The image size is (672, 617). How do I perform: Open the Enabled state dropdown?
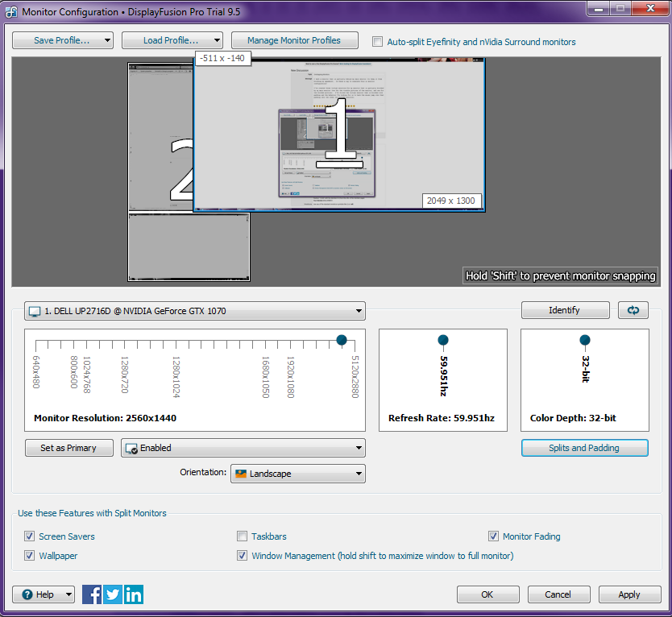coord(243,448)
